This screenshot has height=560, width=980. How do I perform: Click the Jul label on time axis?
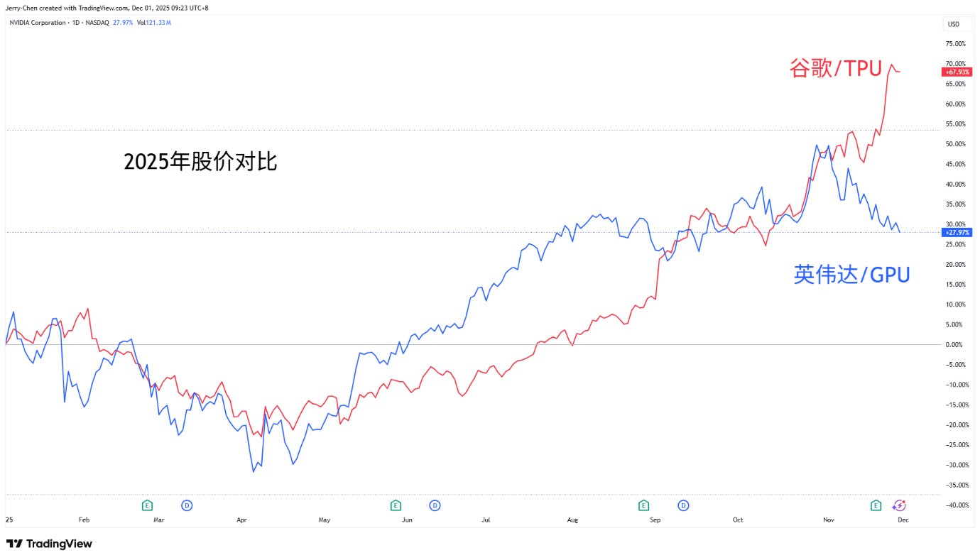pyautogui.click(x=486, y=520)
